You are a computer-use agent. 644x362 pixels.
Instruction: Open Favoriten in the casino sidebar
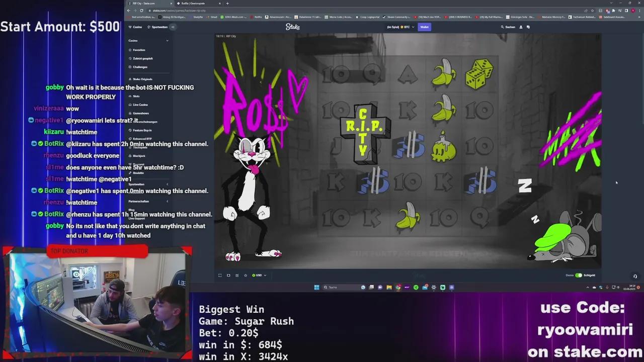point(138,50)
